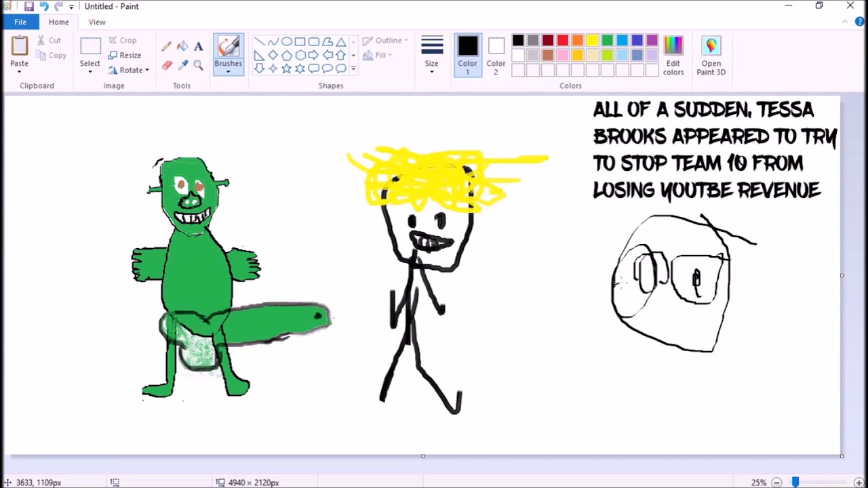Open the File menu
This screenshot has height=488, width=868.
click(x=20, y=22)
